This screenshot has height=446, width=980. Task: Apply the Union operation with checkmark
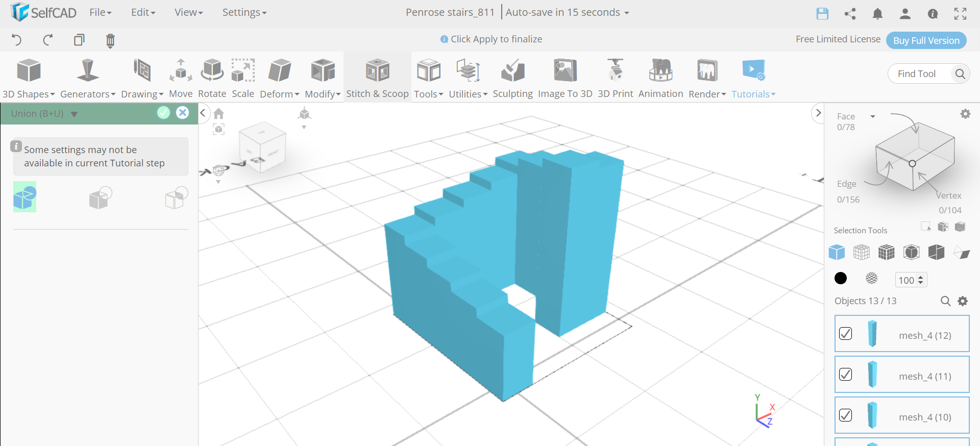click(x=163, y=113)
